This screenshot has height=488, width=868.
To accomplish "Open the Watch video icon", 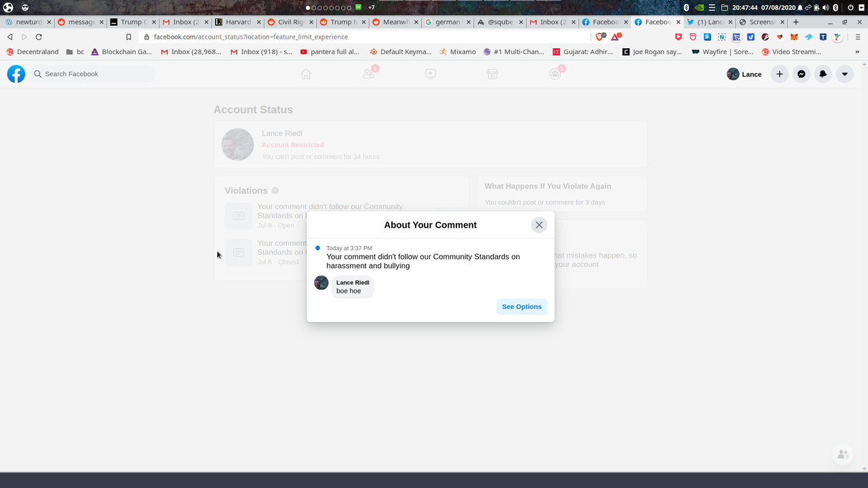I will coord(431,74).
